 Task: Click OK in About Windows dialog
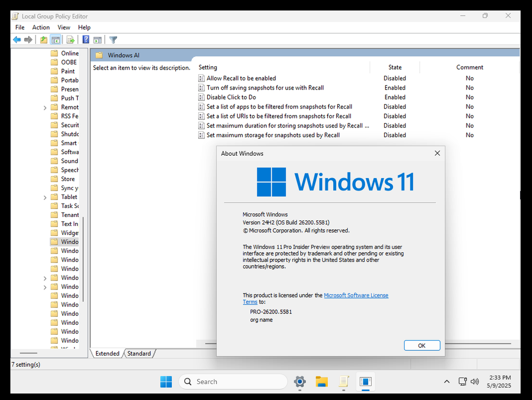click(x=422, y=345)
